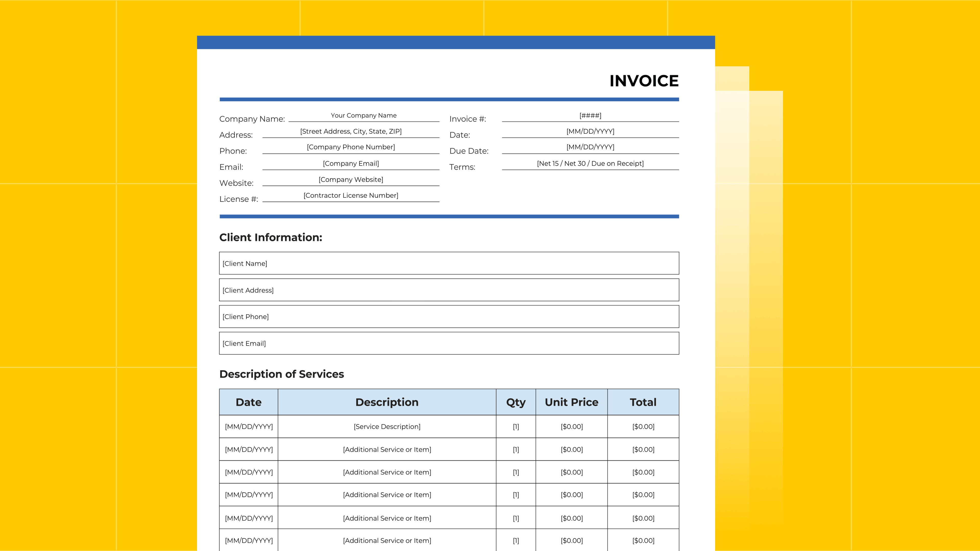The height and width of the screenshot is (551, 980).
Task: Click the Client Name box
Action: 449,263
